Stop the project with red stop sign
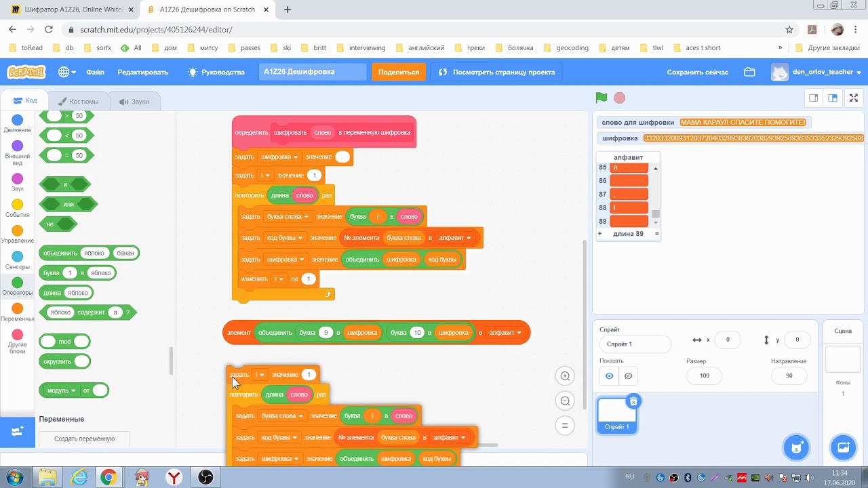868x488 pixels. [619, 98]
